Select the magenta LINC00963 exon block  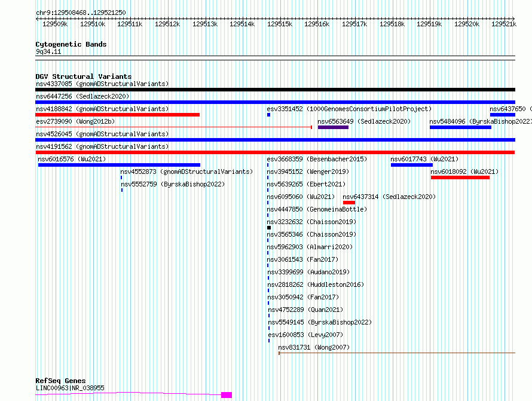(227, 395)
